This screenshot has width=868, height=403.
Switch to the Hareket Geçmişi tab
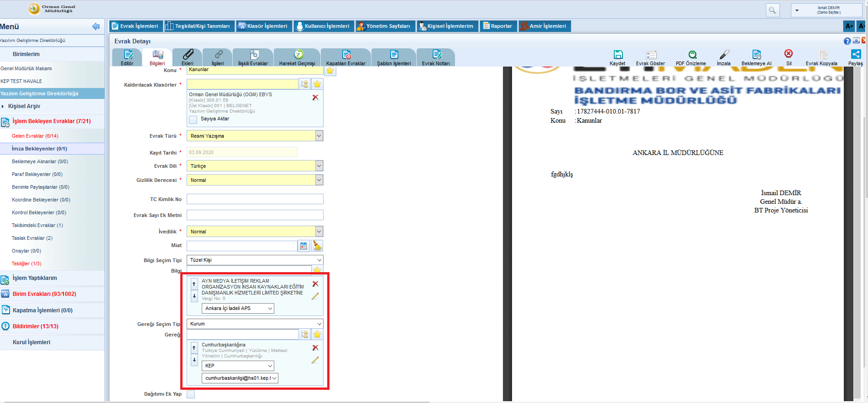click(x=298, y=58)
